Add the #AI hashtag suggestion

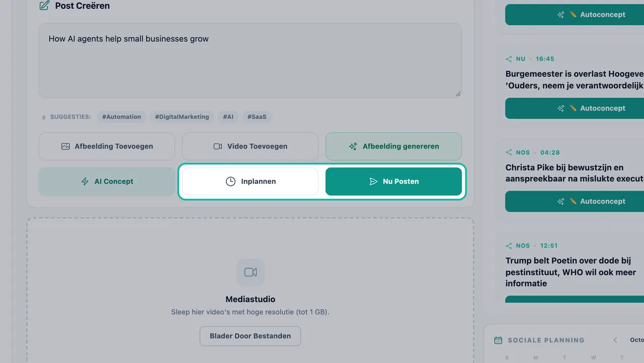click(x=228, y=117)
